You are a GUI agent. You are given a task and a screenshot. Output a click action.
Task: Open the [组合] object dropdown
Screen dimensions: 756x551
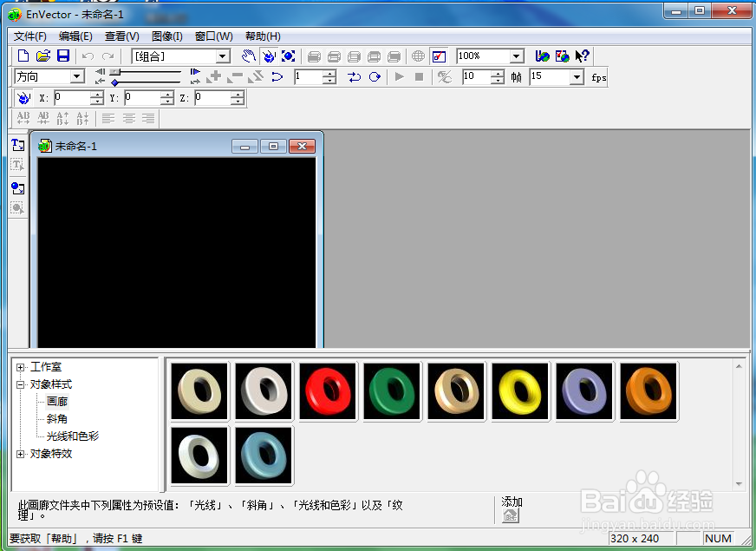coord(222,56)
